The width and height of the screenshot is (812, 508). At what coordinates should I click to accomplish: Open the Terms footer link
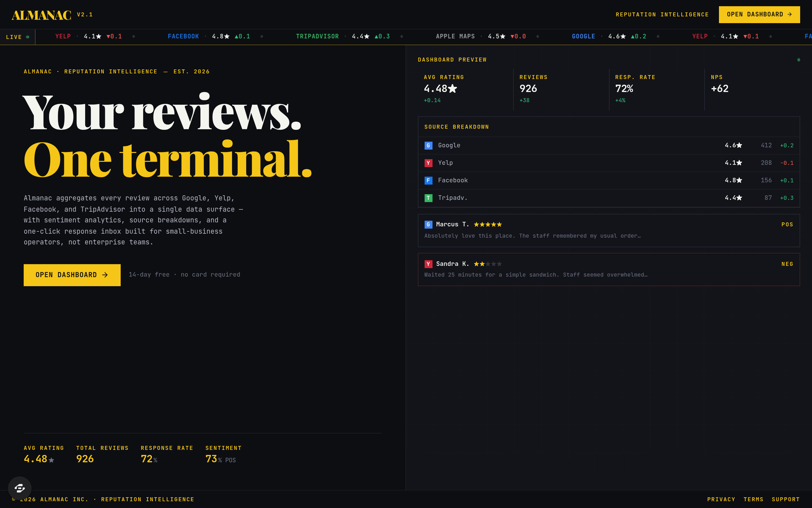click(753, 500)
